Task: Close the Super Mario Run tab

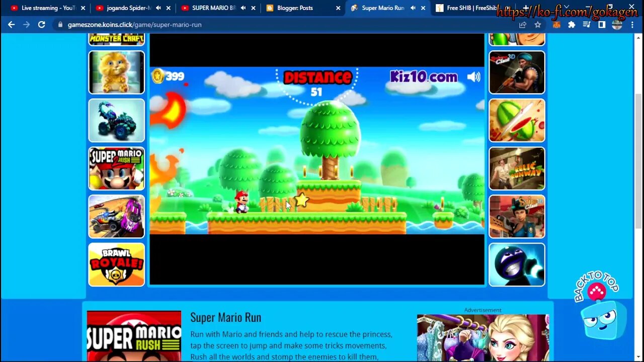Action: tap(423, 8)
